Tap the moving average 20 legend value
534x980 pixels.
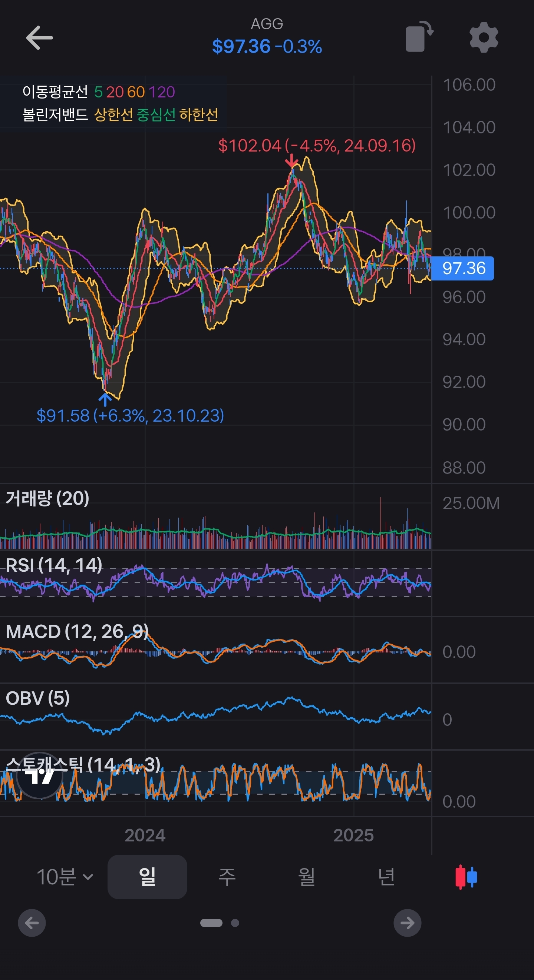point(115,92)
